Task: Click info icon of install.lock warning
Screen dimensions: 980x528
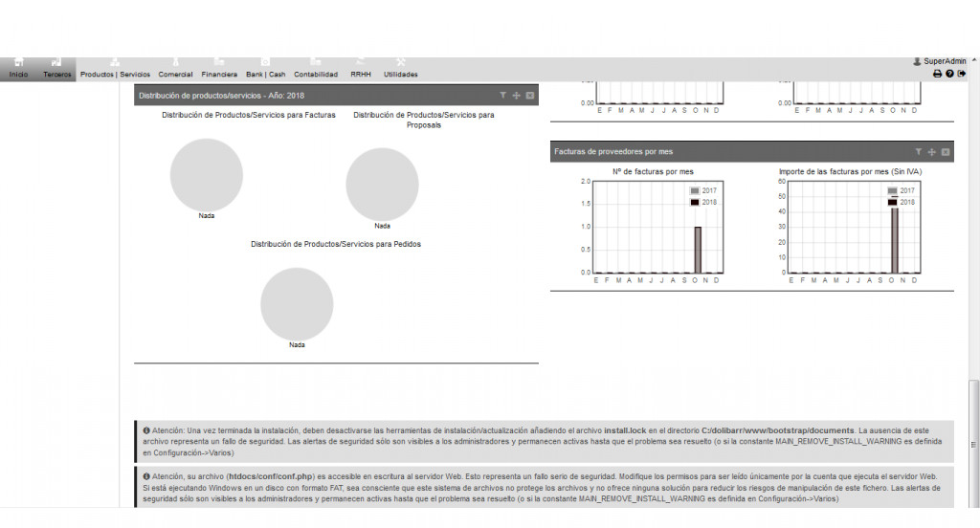Action: tap(146, 430)
